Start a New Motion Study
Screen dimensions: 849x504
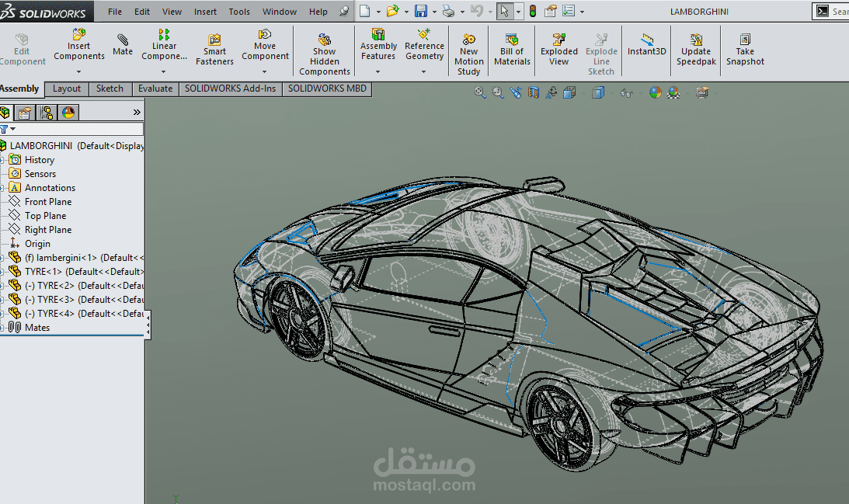(x=469, y=54)
